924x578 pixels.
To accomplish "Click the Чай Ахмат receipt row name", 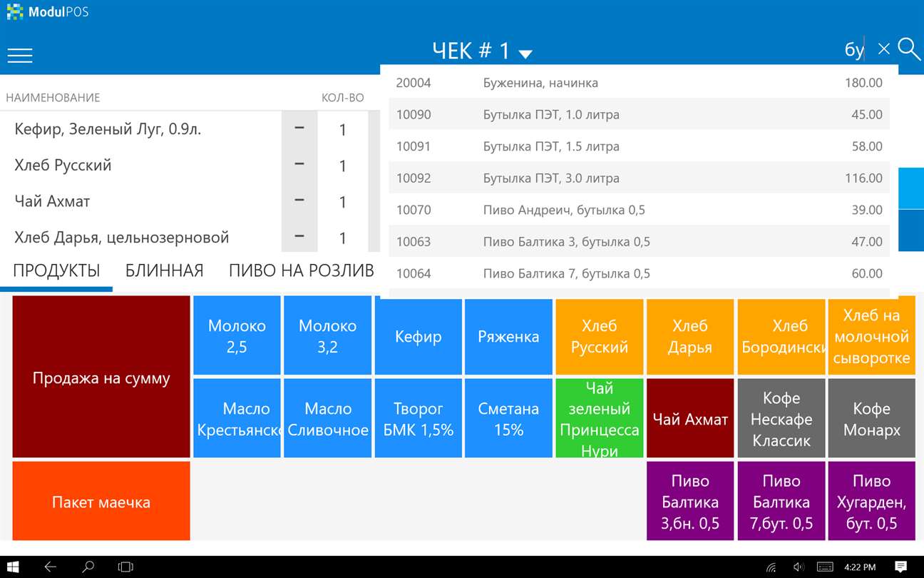I will pyautogui.click(x=52, y=201).
